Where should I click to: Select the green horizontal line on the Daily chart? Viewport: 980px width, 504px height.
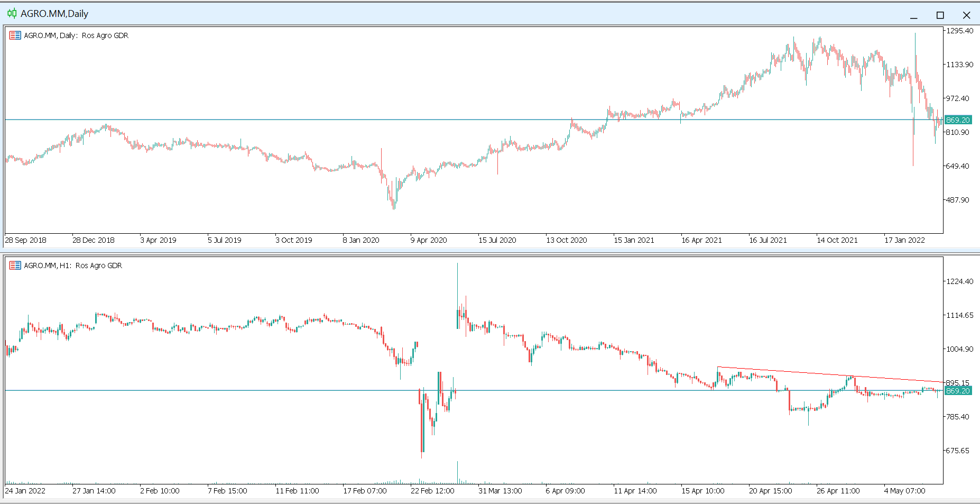coord(264,120)
